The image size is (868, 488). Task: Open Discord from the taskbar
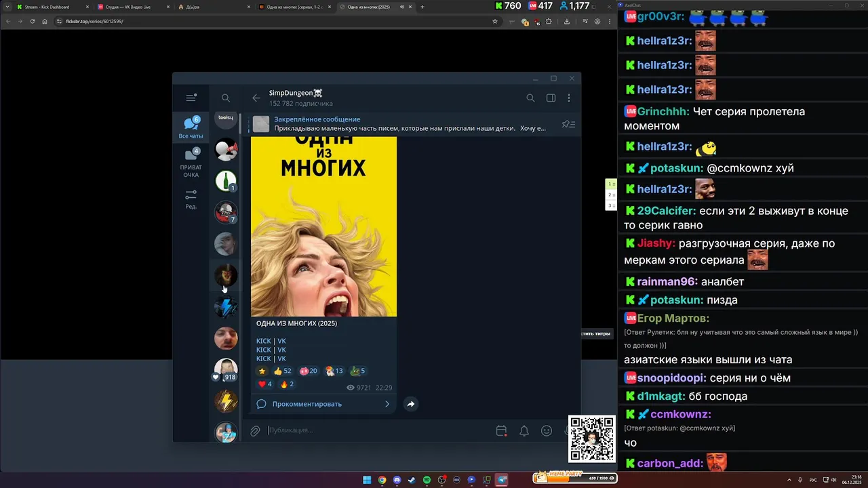pyautogui.click(x=397, y=480)
